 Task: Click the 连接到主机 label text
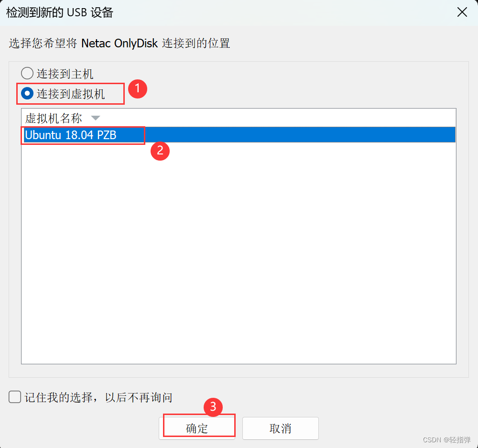tap(65, 74)
